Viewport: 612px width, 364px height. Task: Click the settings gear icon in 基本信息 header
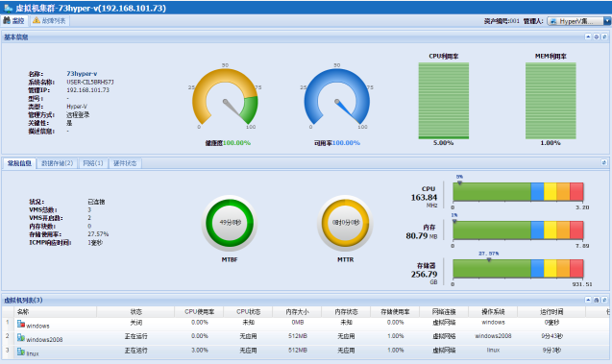(x=597, y=36)
